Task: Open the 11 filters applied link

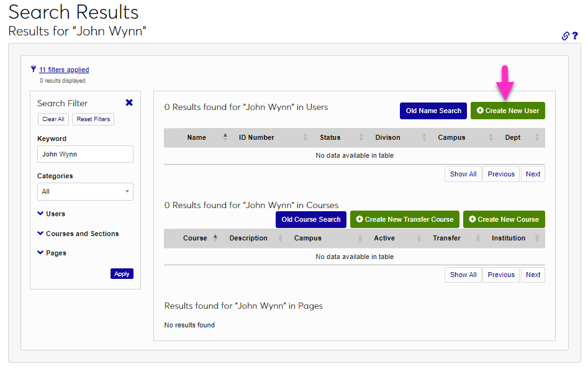Action: tap(64, 70)
